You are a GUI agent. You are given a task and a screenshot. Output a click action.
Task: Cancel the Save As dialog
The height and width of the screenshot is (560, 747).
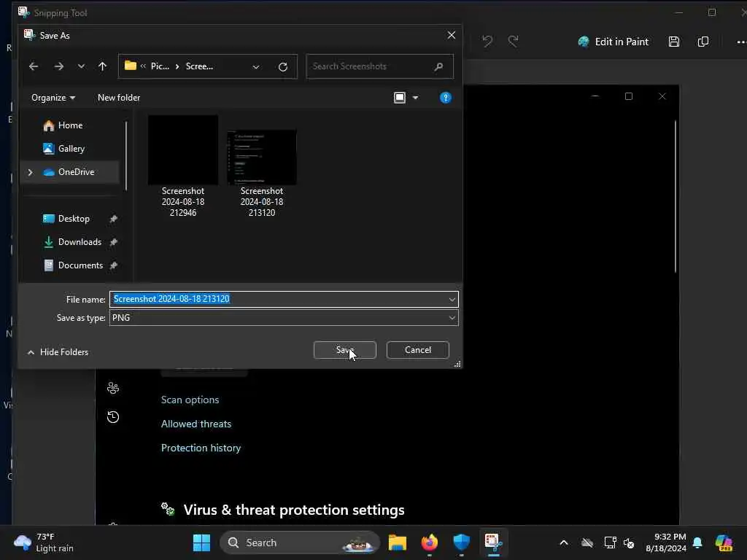coord(418,349)
